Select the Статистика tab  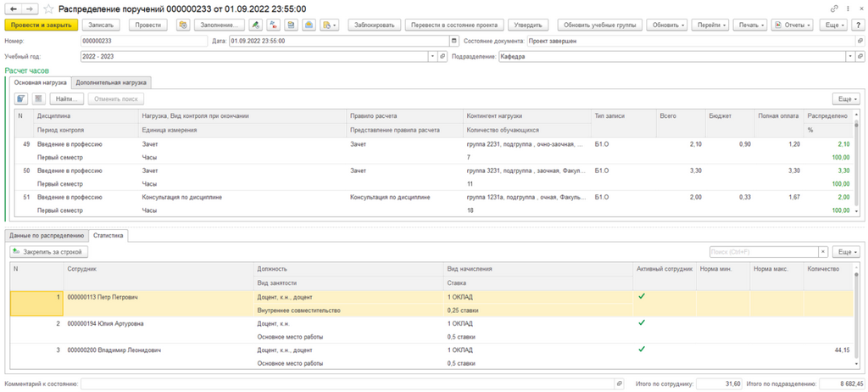point(108,236)
